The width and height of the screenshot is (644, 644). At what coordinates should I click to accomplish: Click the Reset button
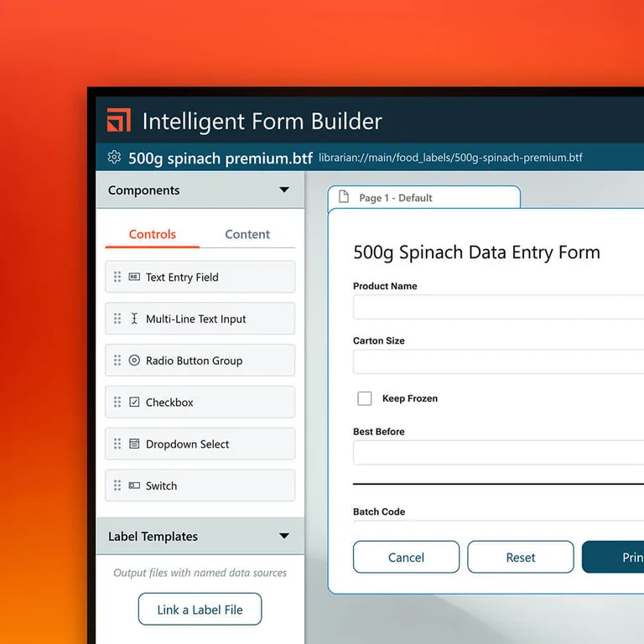pos(521,557)
